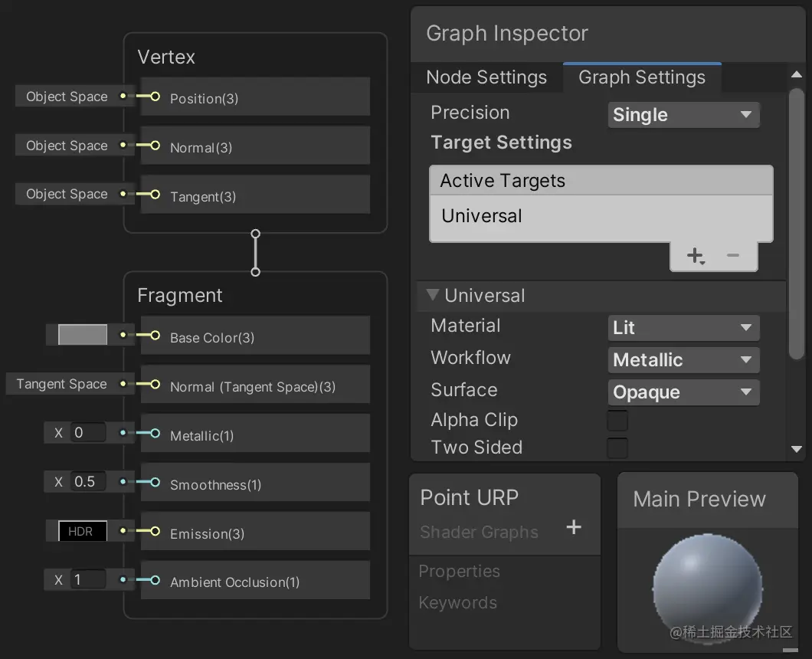The height and width of the screenshot is (659, 812).
Task: Add a property with the Blackboard plus icon
Action: (574, 526)
